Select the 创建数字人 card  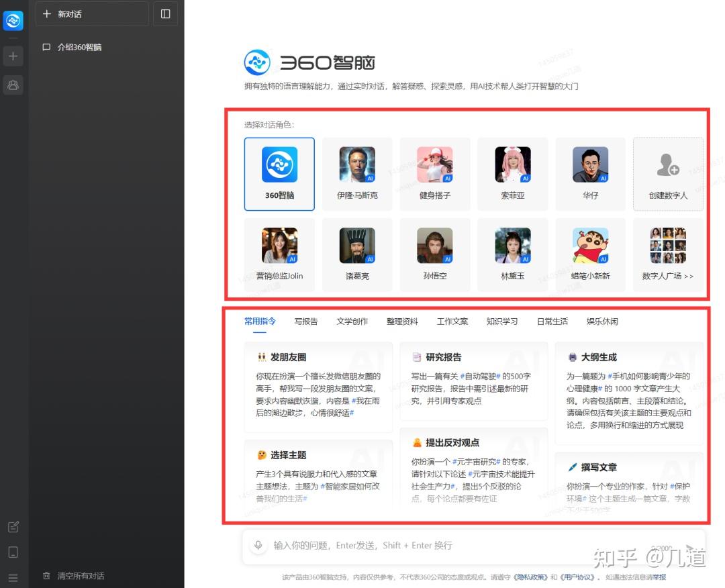pyautogui.click(x=668, y=173)
